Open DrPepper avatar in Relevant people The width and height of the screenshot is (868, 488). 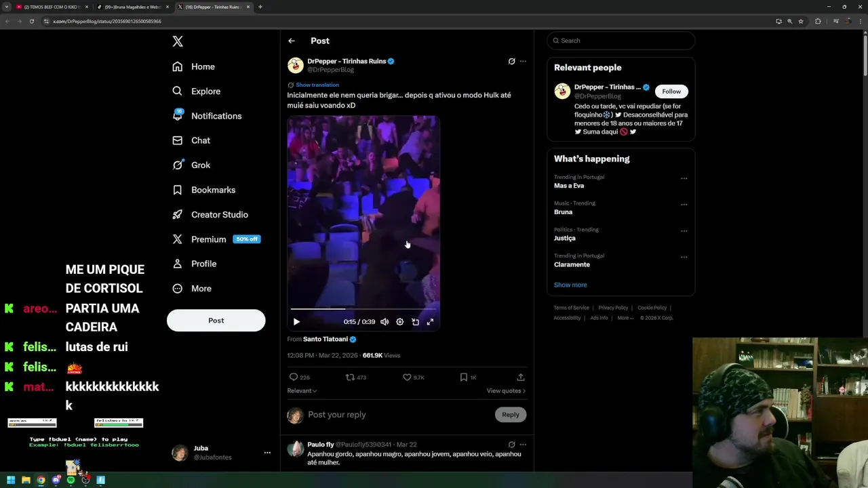pyautogui.click(x=562, y=91)
